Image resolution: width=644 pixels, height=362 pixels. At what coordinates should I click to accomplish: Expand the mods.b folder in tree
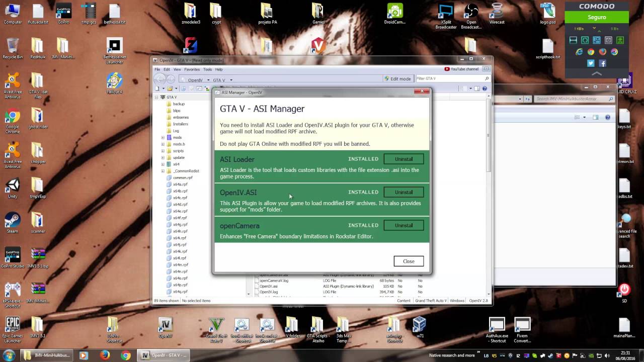click(163, 144)
